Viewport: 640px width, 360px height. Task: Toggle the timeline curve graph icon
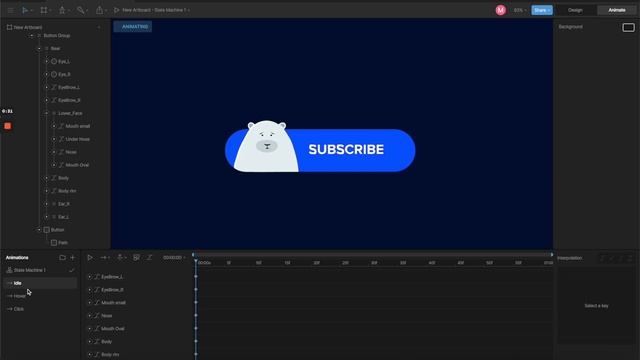[x=149, y=258]
